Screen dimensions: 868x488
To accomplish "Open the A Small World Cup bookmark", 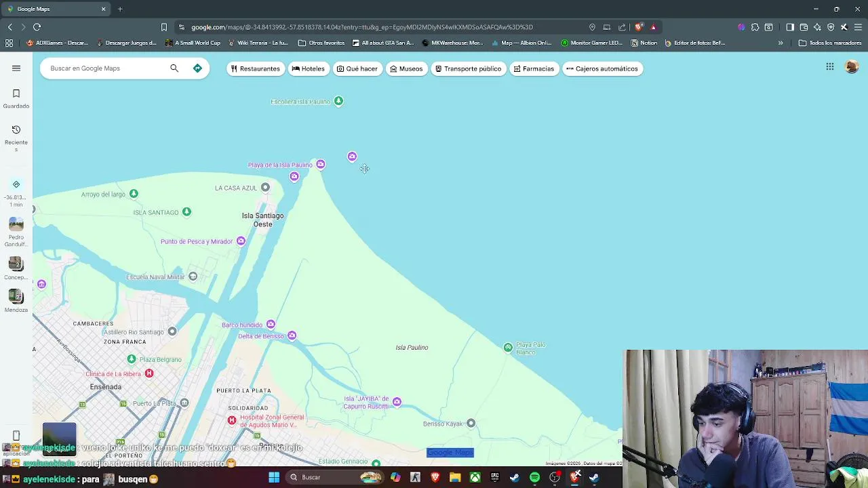I will [x=193, y=43].
